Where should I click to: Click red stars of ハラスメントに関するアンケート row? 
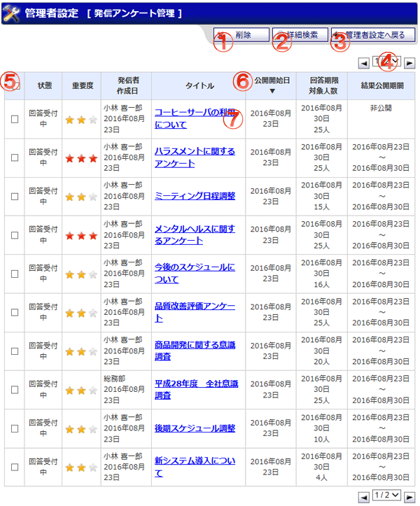[81, 158]
